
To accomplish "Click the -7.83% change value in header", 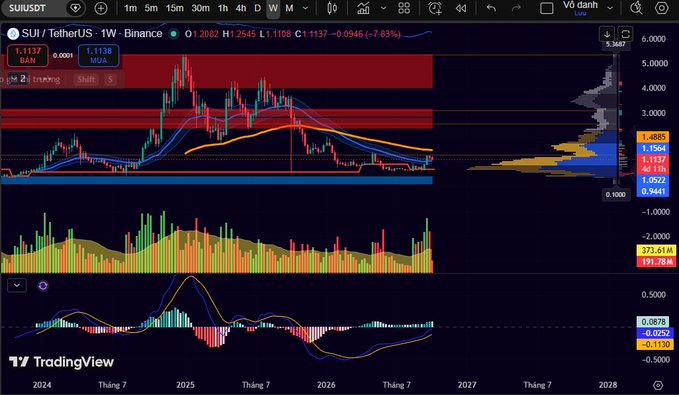I will 383,34.
